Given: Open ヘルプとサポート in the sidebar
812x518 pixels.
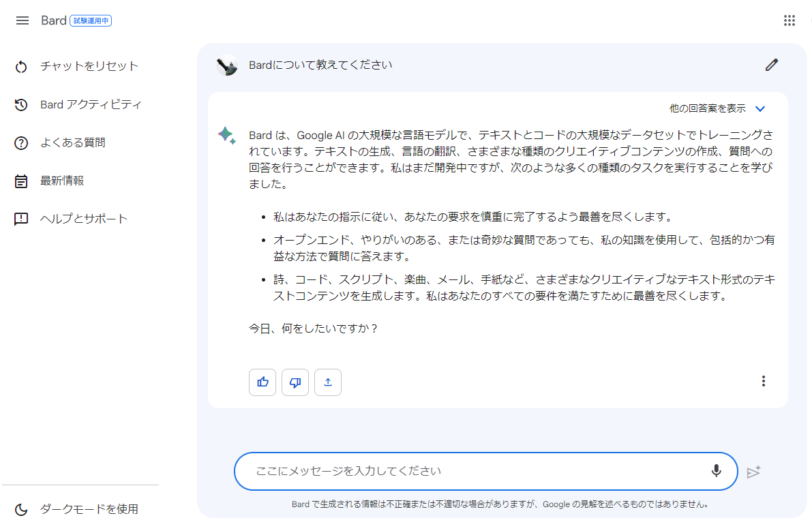Looking at the screenshot, I should point(84,218).
